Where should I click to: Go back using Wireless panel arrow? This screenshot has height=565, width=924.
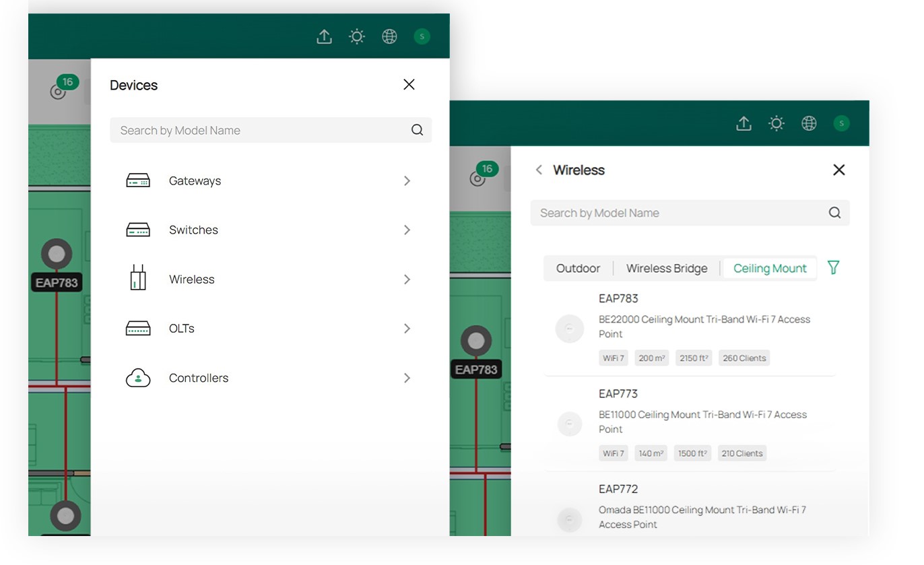(539, 170)
